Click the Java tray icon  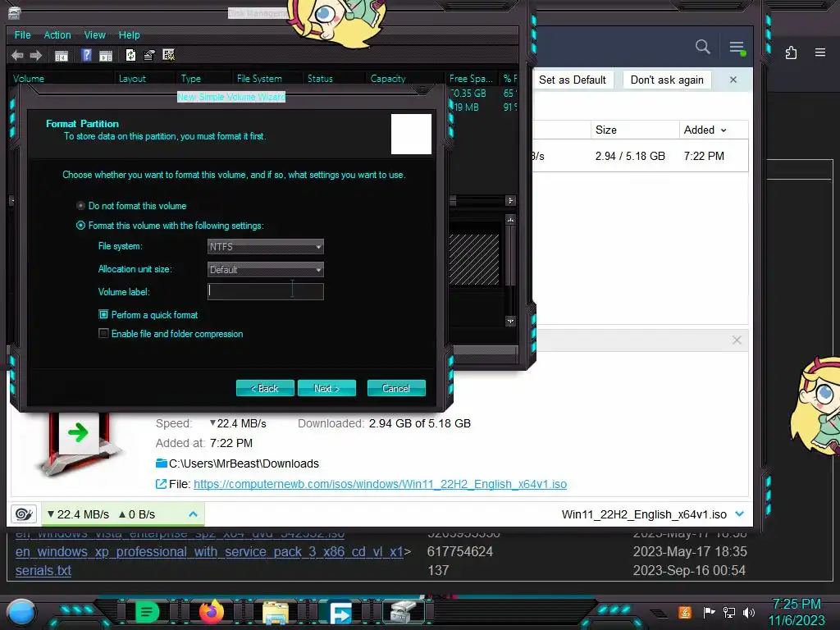[685, 612]
